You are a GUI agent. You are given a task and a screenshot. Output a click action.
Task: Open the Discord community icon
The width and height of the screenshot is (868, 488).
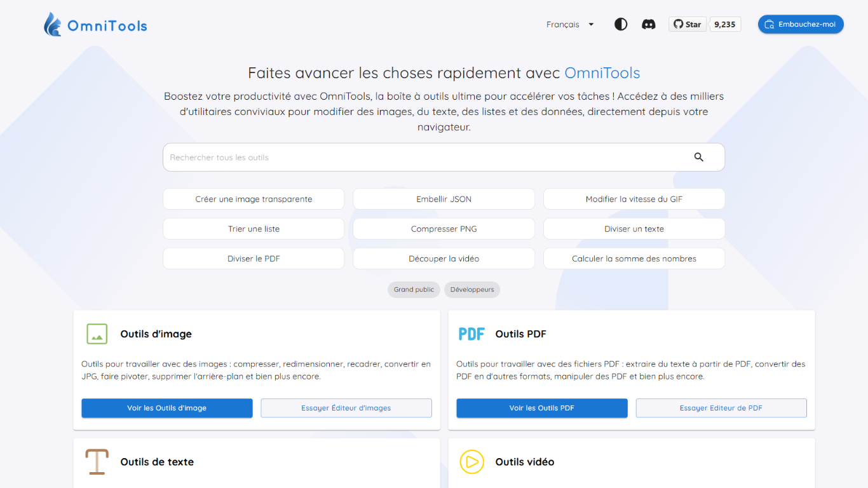tap(649, 24)
